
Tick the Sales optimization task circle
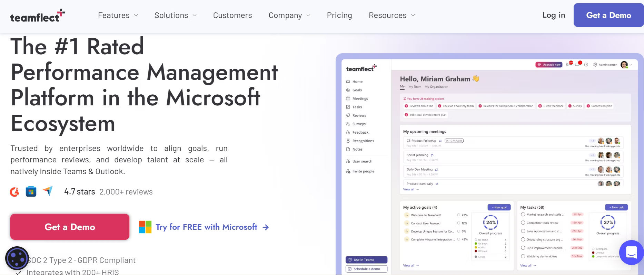pos(523,231)
